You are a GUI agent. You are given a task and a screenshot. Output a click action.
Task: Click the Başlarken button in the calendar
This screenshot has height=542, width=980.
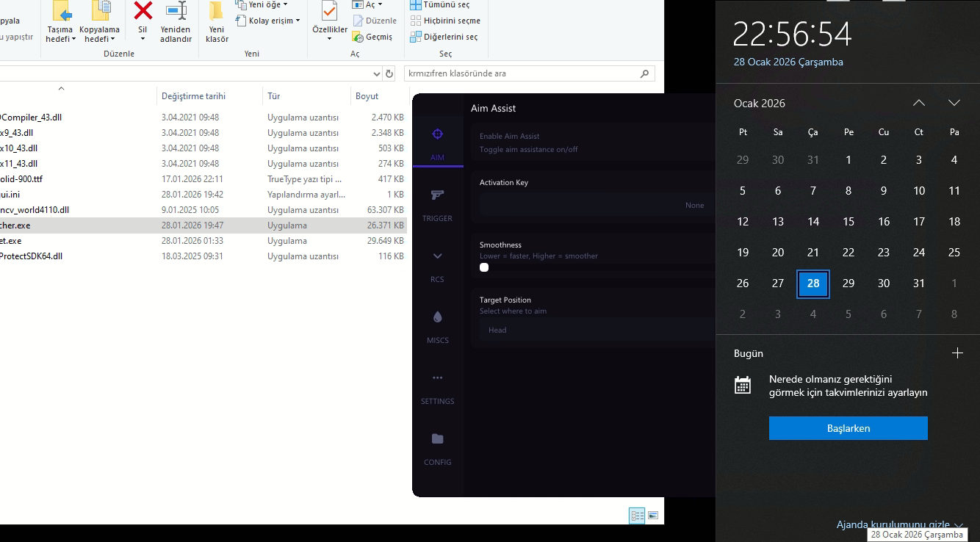click(849, 428)
